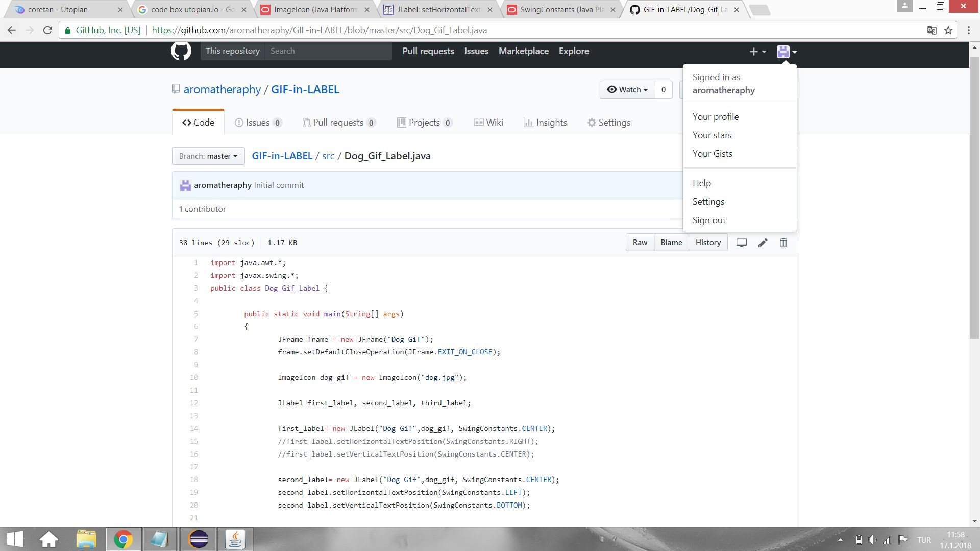Click the browser address bar URL
980x551 pixels.
pyautogui.click(x=320, y=30)
